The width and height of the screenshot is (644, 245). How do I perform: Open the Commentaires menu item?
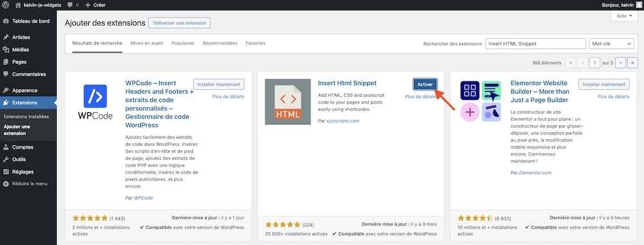pyautogui.click(x=29, y=74)
